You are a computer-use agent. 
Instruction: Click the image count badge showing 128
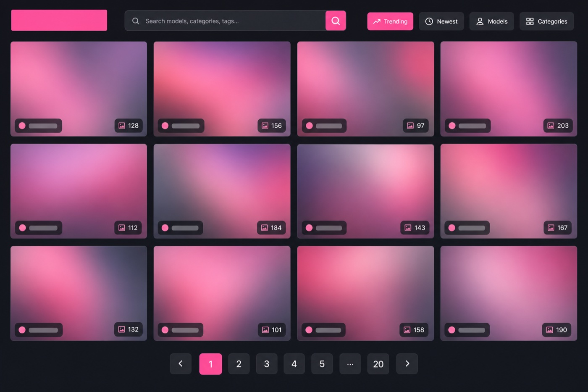point(129,126)
